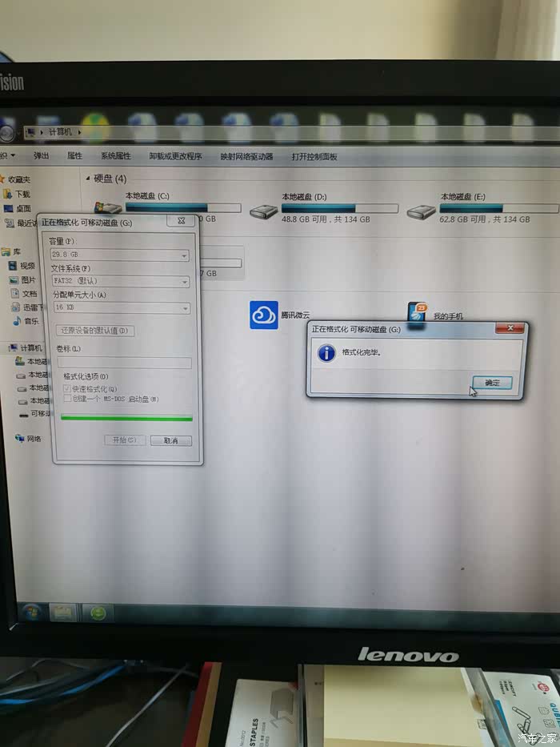The image size is (560, 747).
Task: Click the computer icon in the address bar
Action: (30, 132)
